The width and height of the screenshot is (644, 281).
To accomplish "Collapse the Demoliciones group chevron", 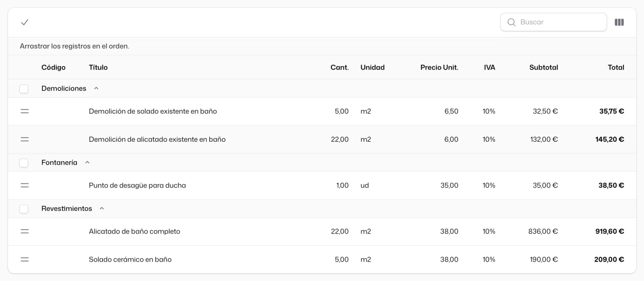I will coord(96,88).
